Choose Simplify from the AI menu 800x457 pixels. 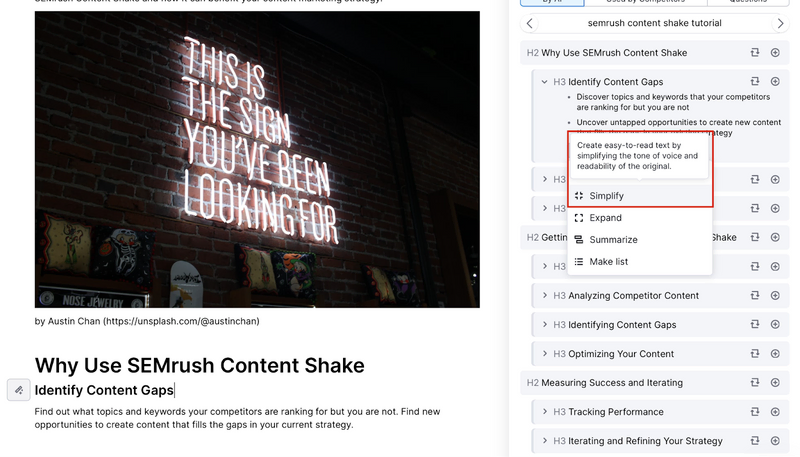coord(640,196)
